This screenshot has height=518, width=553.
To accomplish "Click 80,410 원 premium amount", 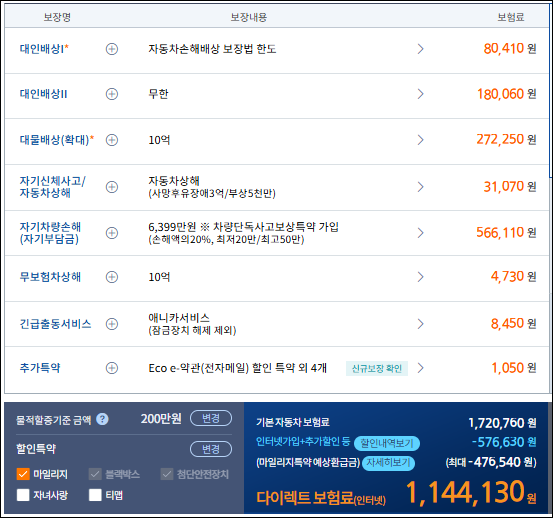I will point(510,49).
